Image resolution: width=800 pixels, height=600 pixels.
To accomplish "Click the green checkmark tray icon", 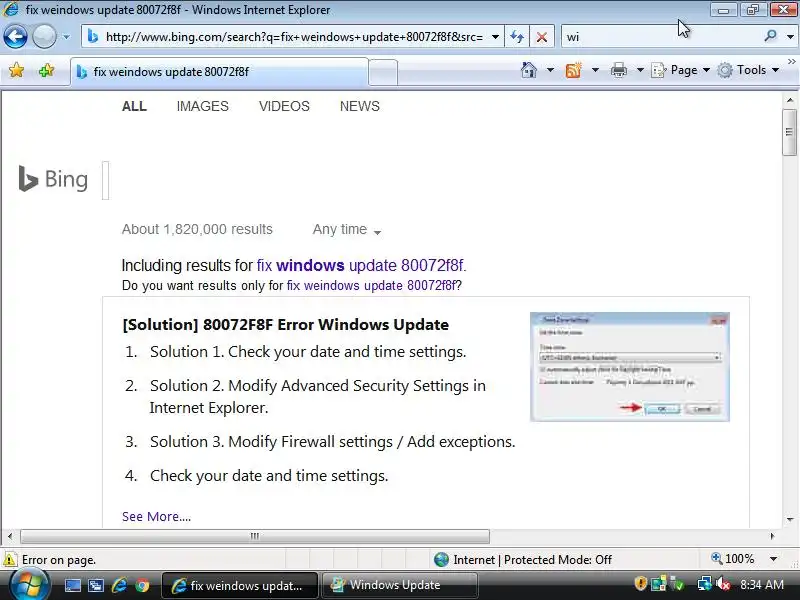I will click(x=678, y=584).
